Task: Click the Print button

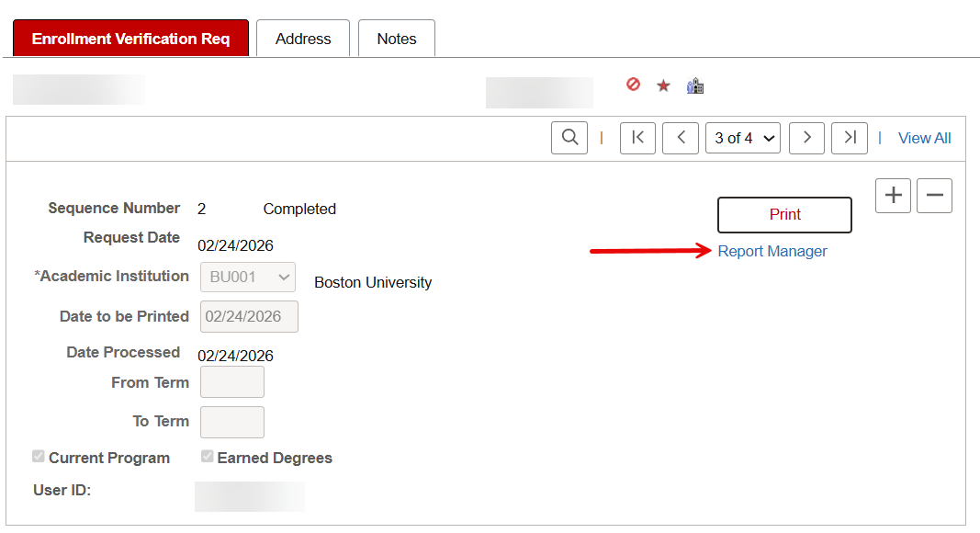Action: click(785, 214)
